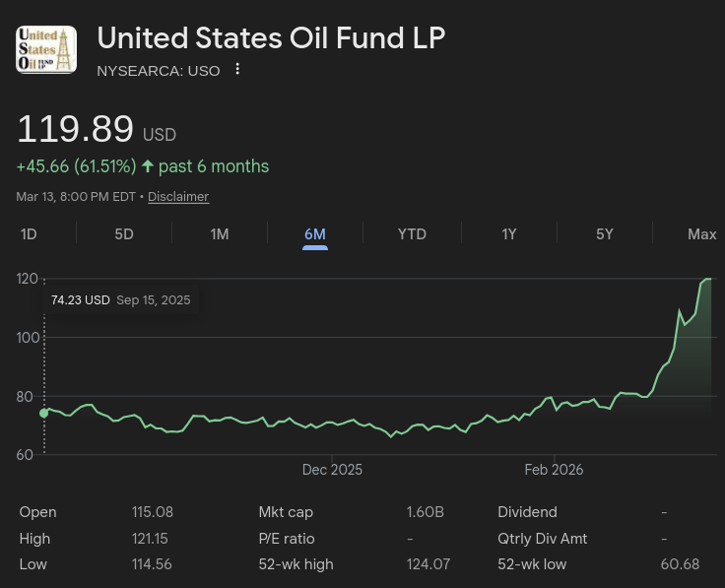Select the 6M range tab
Viewport: 725px width, 588px height.
[x=315, y=234]
